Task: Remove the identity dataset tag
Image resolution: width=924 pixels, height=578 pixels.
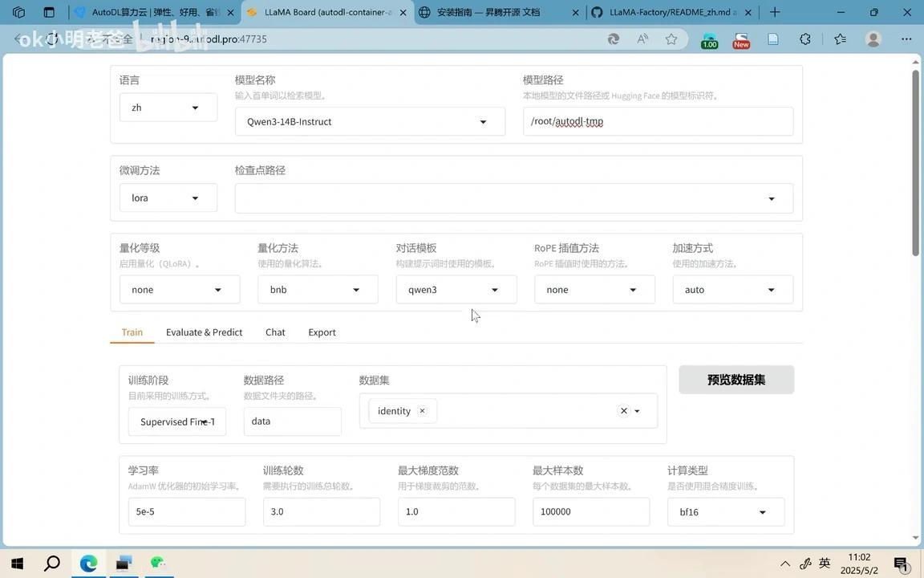Action: point(422,410)
